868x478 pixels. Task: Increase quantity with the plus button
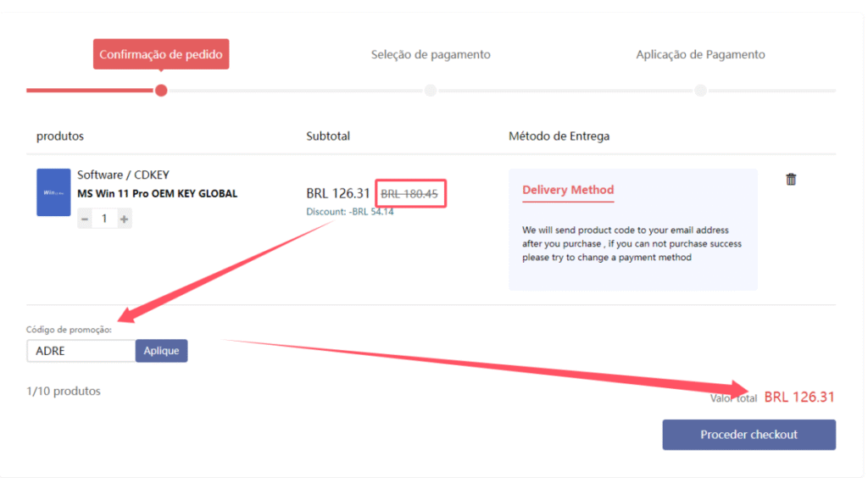[x=124, y=219]
